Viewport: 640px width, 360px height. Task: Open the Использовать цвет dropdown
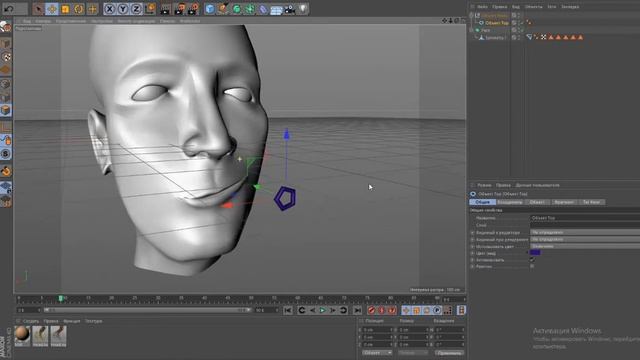click(x=585, y=246)
